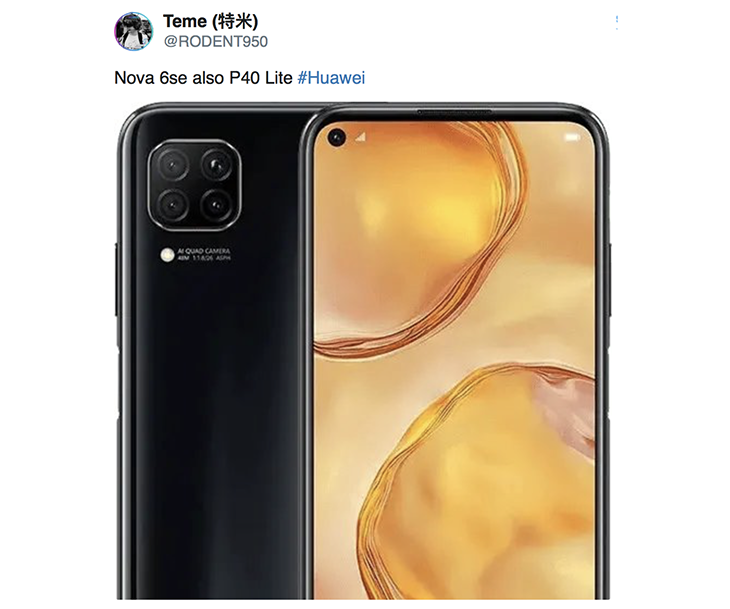
Task: Open the @RODENT950 handle link
Action: coord(216,41)
